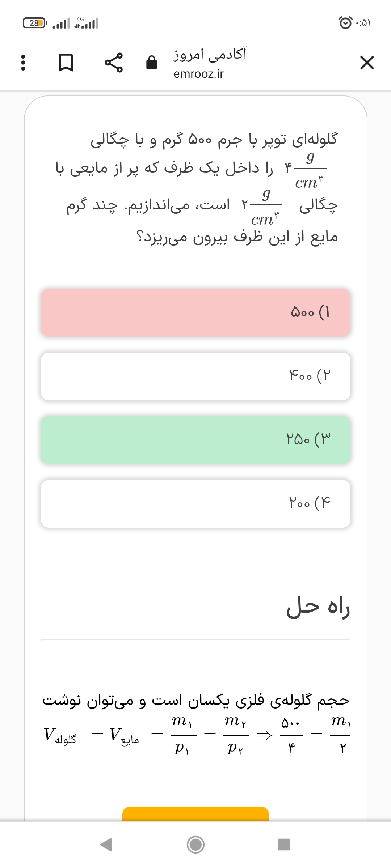This screenshot has width=391, height=868.
Task: Tap the share icon
Action: [114, 63]
